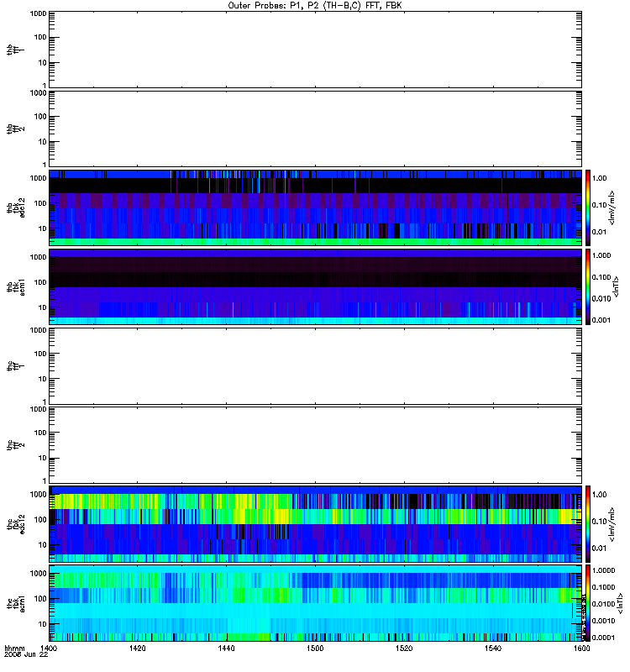Click the "1.0000" color bar tick label
630x672 pixels.
[603, 570]
